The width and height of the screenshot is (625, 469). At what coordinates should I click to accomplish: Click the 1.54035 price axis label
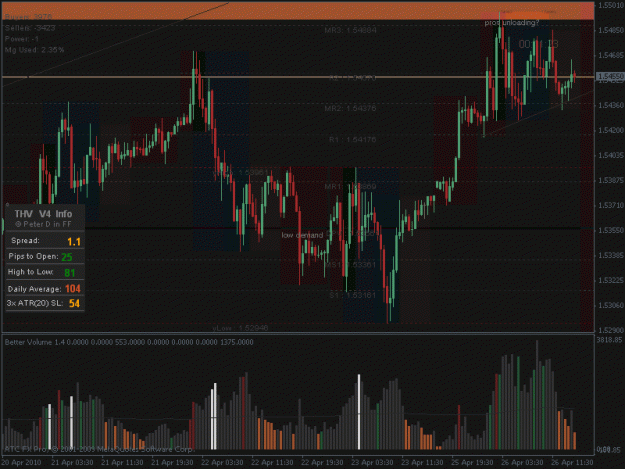pos(611,155)
